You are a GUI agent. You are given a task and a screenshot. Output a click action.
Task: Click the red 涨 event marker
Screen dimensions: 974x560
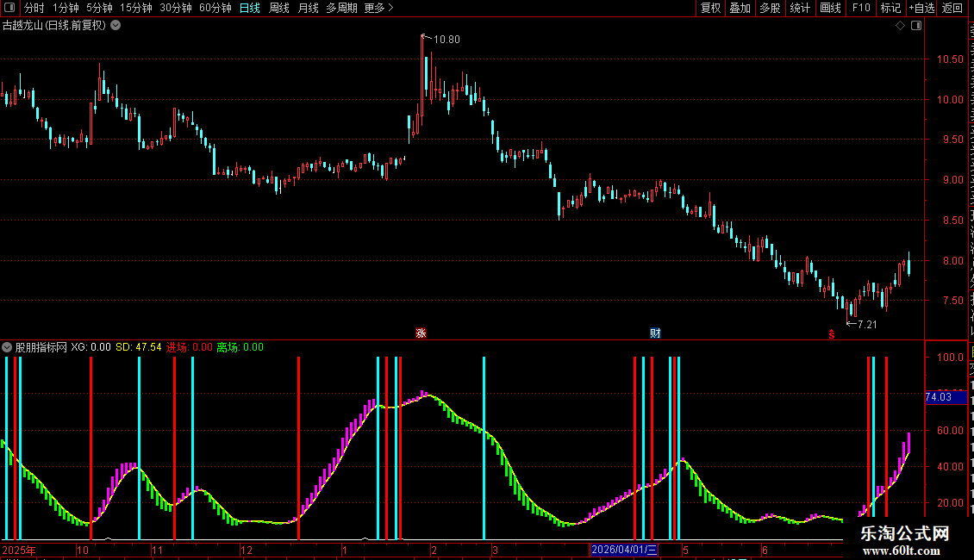(421, 333)
